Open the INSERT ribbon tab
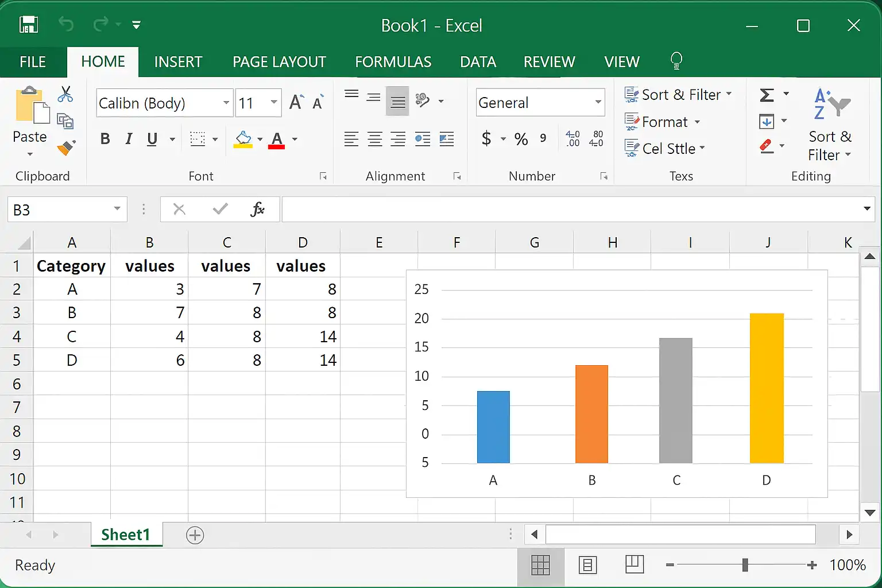 point(178,62)
